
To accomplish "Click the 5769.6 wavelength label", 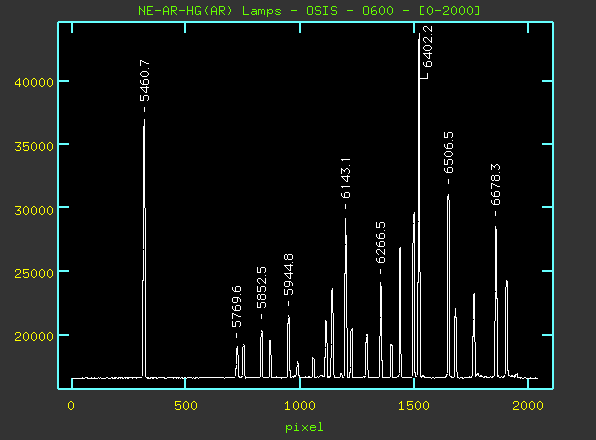I will coord(236,307).
